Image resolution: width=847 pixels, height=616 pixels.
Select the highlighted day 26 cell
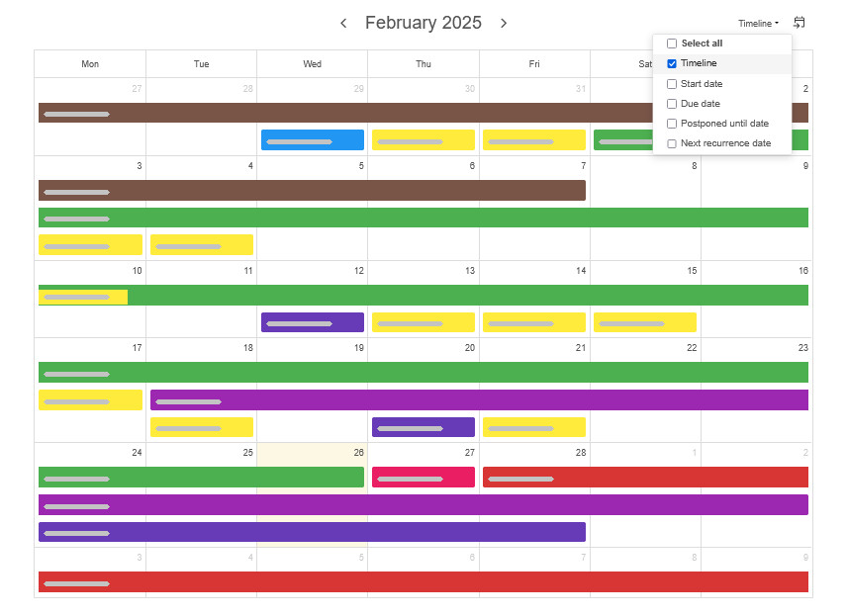point(313,455)
